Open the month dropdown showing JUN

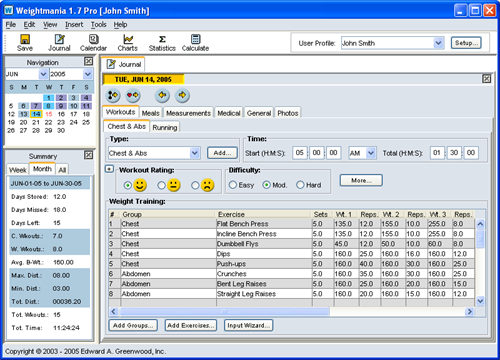tap(43, 74)
